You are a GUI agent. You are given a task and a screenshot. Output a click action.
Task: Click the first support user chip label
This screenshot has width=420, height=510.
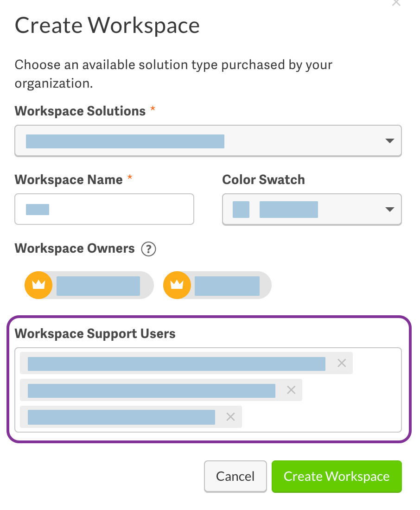coord(176,363)
